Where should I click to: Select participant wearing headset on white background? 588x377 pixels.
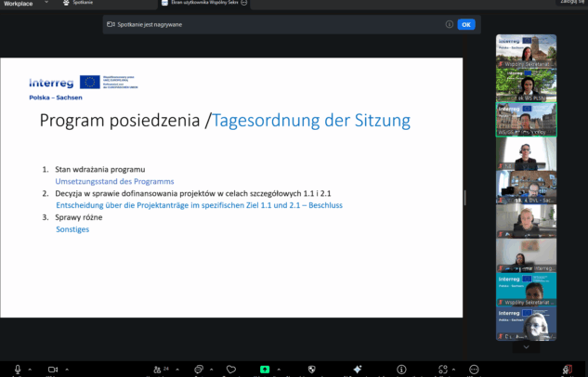point(526,153)
